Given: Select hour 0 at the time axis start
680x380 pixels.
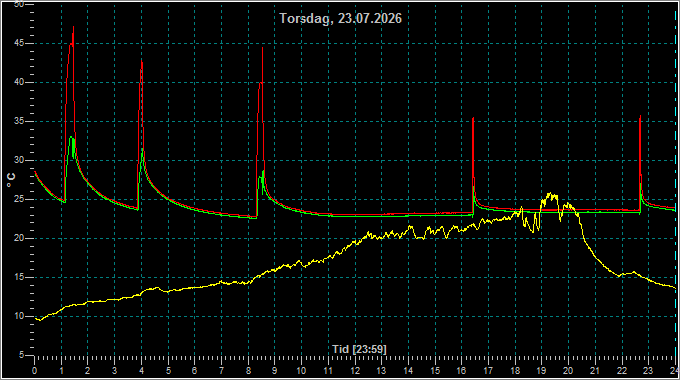Looking at the screenshot, I should click(x=35, y=371).
